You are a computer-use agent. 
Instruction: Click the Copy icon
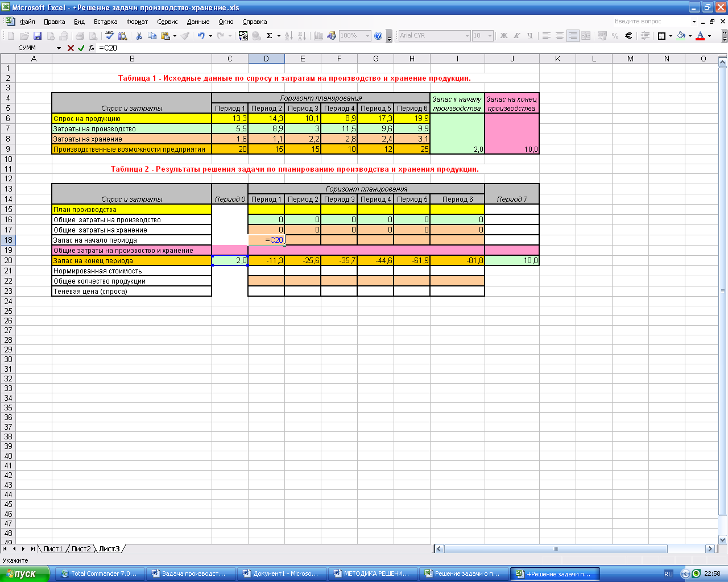(152, 36)
